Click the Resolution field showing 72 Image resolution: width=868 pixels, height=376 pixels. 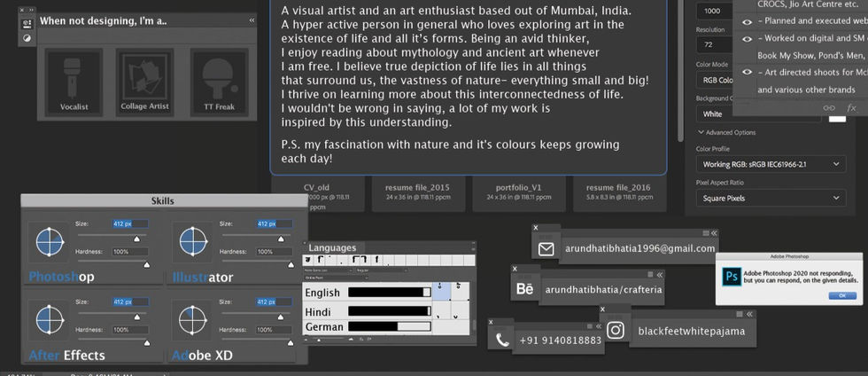click(x=715, y=44)
